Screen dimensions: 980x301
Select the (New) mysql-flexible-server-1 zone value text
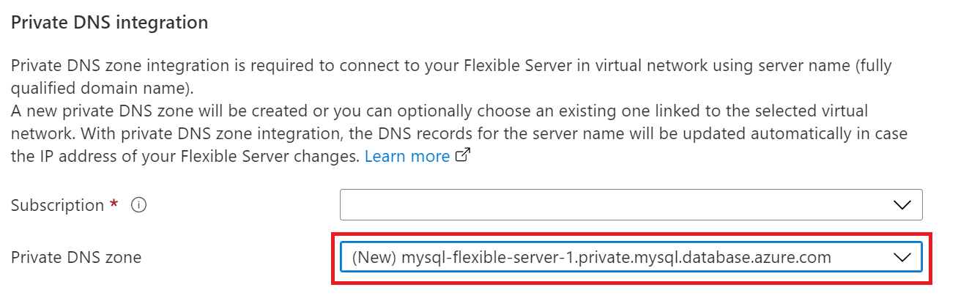tap(592, 257)
